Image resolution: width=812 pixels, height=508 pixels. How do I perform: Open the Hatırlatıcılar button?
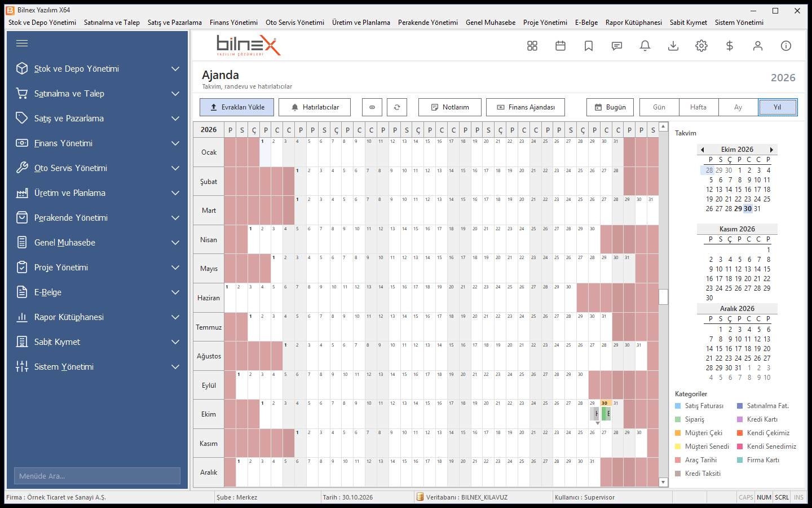click(x=315, y=107)
